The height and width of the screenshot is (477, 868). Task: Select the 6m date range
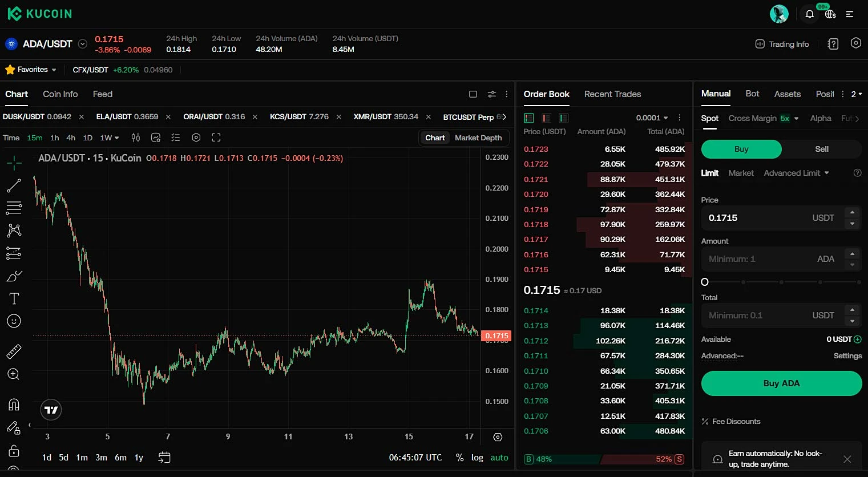pyautogui.click(x=120, y=458)
